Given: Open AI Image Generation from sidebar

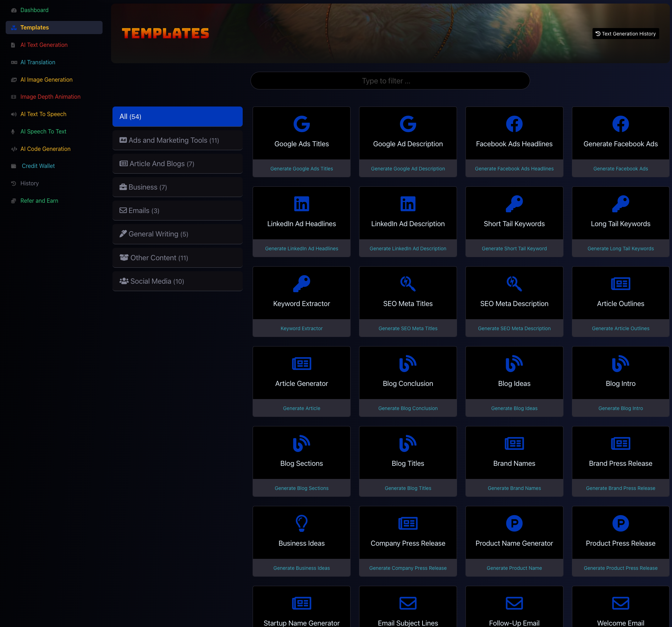Looking at the screenshot, I should tap(46, 80).
